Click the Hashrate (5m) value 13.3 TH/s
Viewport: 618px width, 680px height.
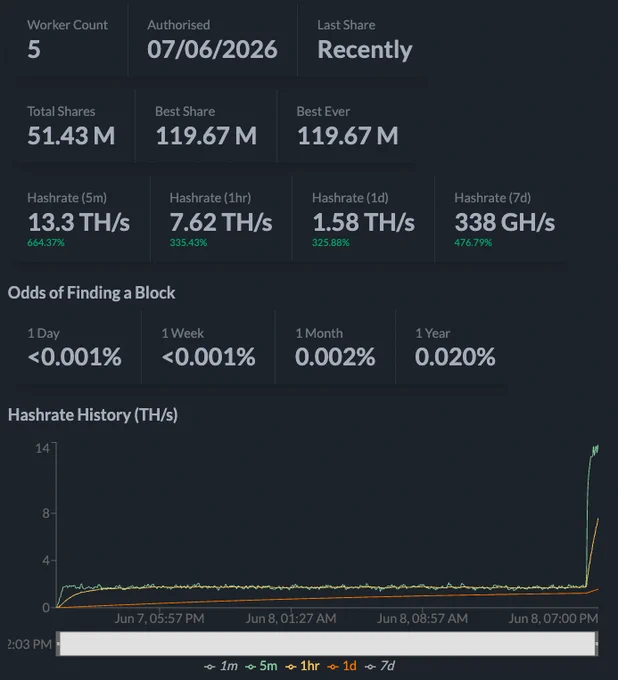coord(78,222)
